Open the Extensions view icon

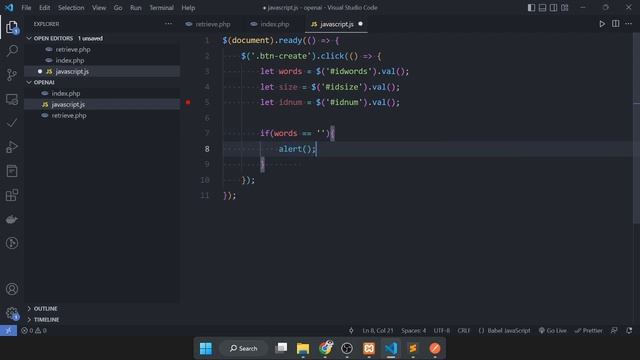click(12, 195)
